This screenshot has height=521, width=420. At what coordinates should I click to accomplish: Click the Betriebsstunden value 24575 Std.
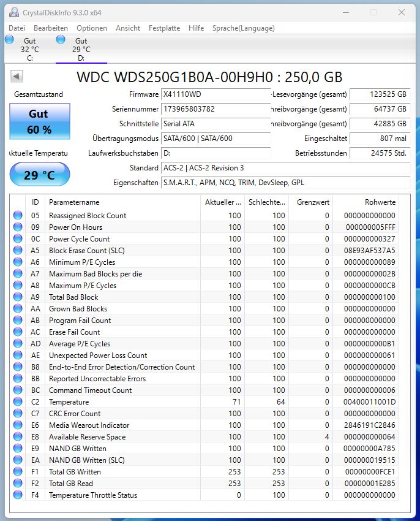tap(380, 153)
